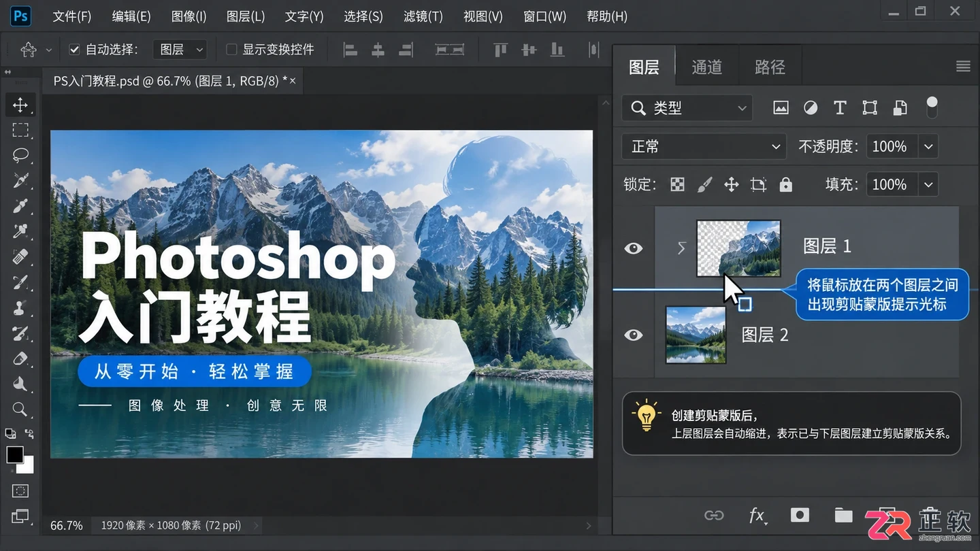
Task: Turn off the layer filtering switch
Action: [x=932, y=107]
